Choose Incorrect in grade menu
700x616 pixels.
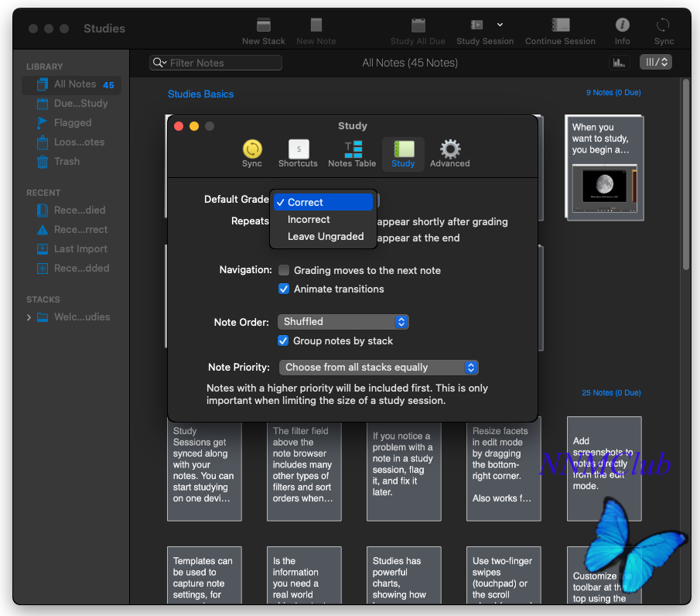coord(323,219)
